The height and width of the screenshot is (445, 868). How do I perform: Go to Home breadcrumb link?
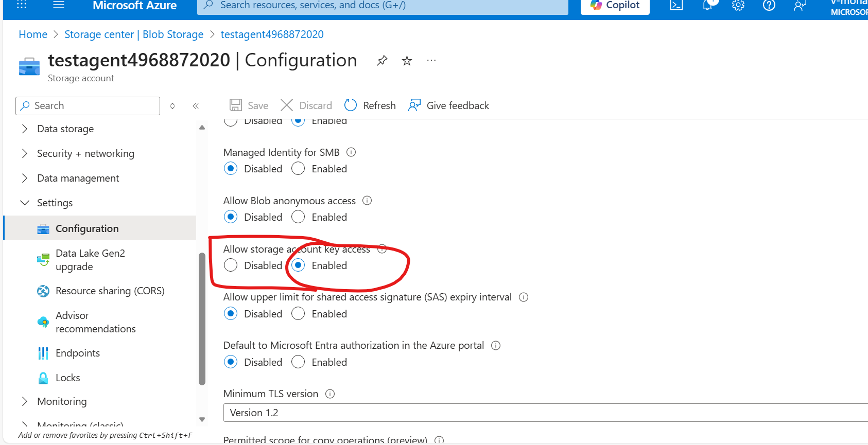coord(33,34)
